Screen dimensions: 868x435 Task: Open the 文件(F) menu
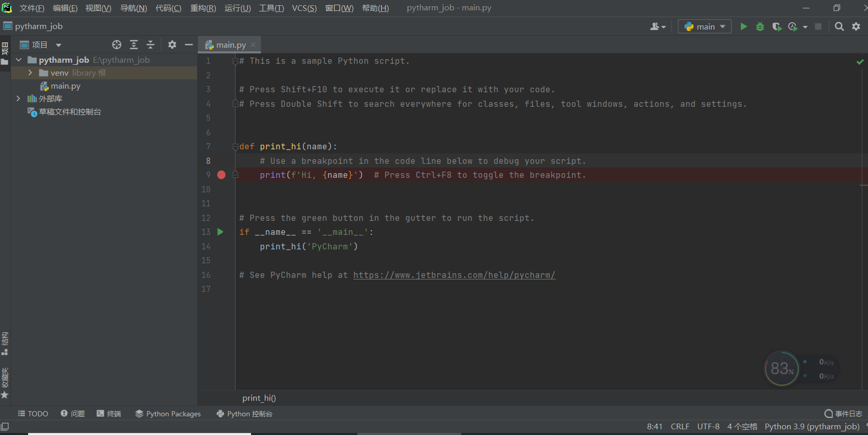(32, 8)
